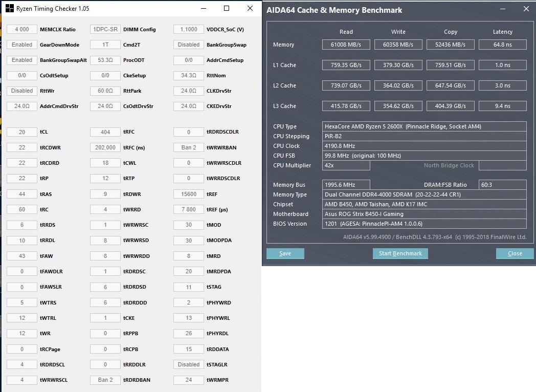
Task: Click the empty North Bridge Clock field
Action: (x=502, y=166)
